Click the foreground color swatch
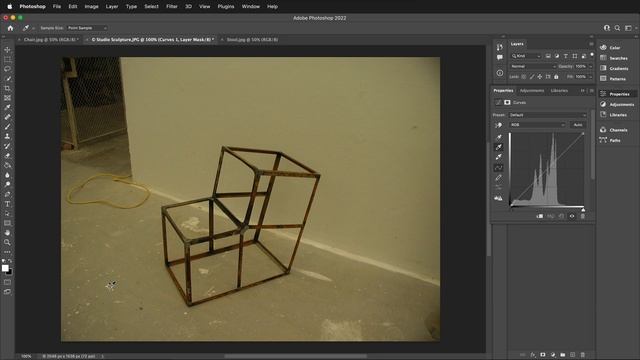This screenshot has height=360, width=640. tap(5, 268)
